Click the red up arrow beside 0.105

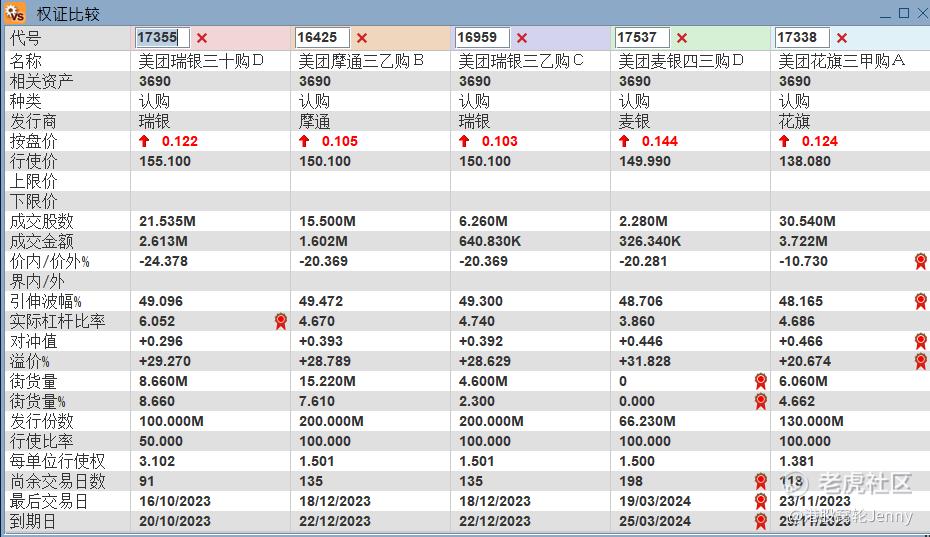coord(304,141)
